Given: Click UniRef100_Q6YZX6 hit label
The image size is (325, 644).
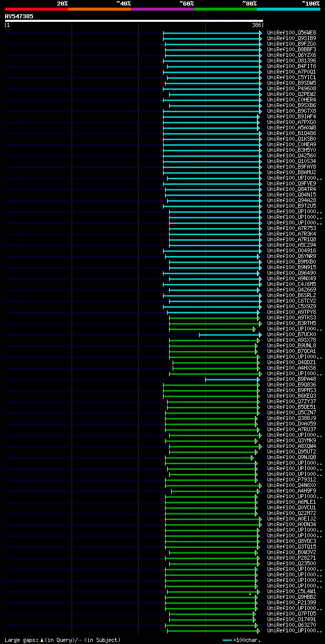Looking at the screenshot, I should [292, 55].
